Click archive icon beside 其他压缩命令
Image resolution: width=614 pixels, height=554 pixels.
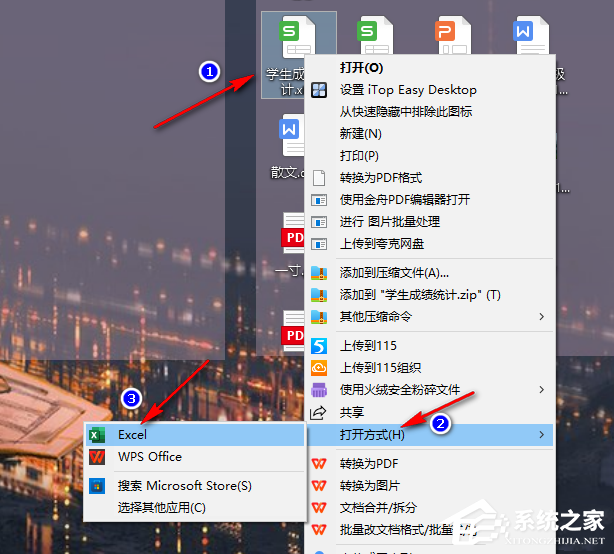tap(319, 317)
